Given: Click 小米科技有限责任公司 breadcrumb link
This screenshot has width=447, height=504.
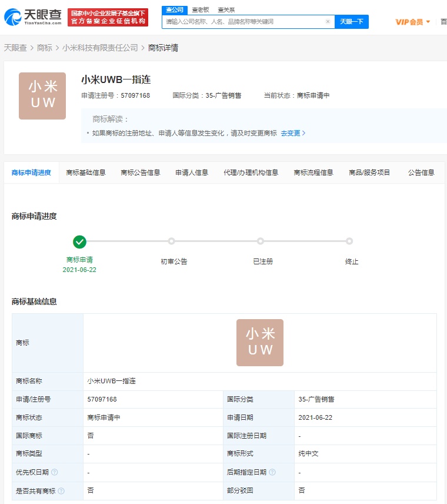Looking at the screenshot, I should point(100,48).
